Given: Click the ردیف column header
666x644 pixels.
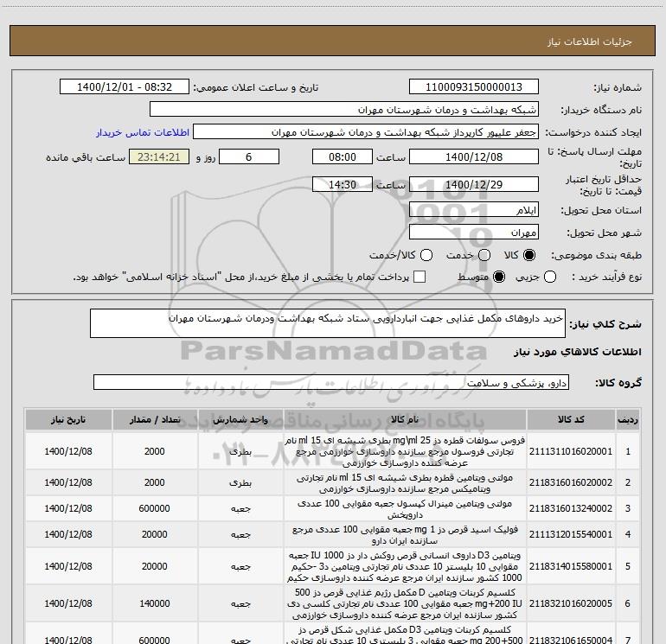Looking at the screenshot, I should 628,419.
